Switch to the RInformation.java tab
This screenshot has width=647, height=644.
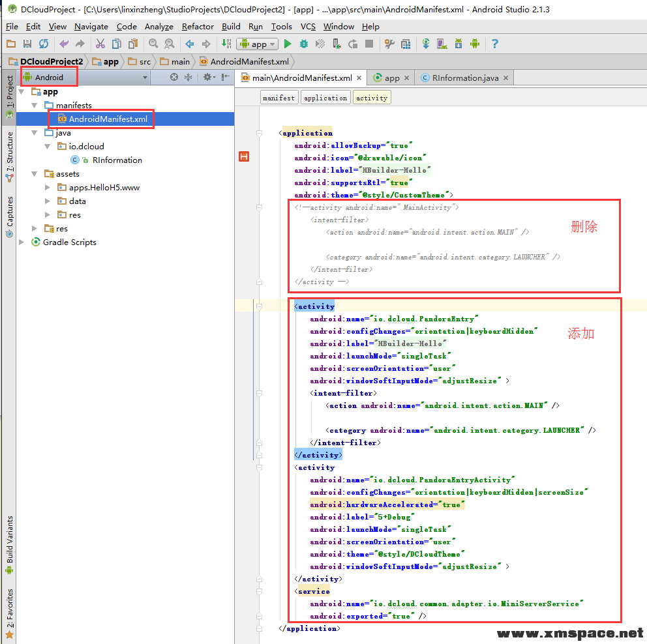click(x=465, y=78)
